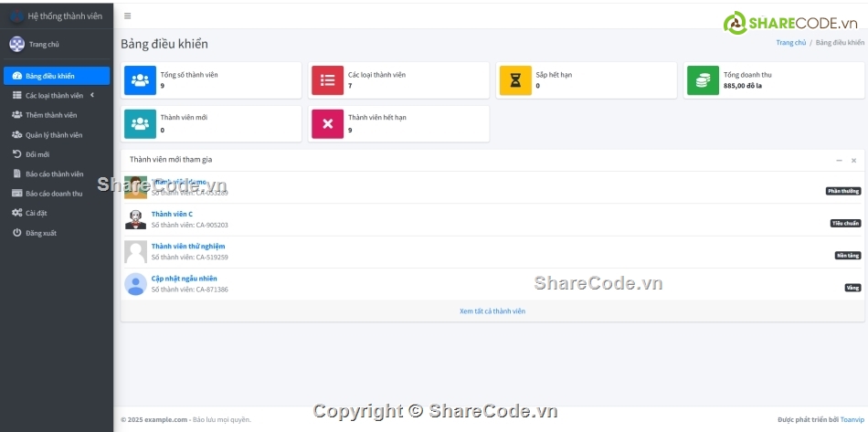Toggle the sidebar with the hamburger icon
Viewport: 868px width, 432px height.
tap(127, 16)
